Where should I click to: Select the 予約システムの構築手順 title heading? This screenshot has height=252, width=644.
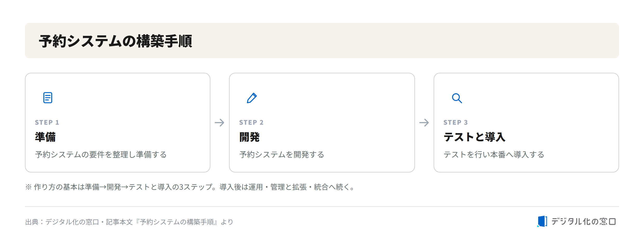point(116,41)
